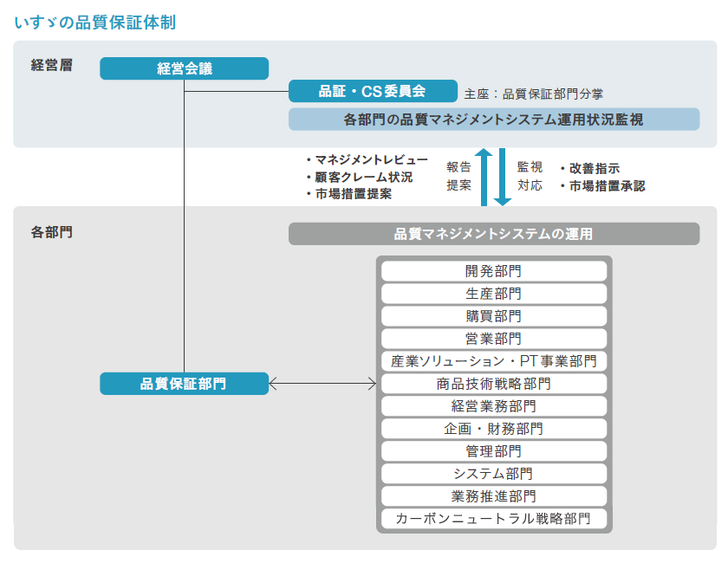Click the 提案 label
This screenshot has height=563, width=728.
458,185
